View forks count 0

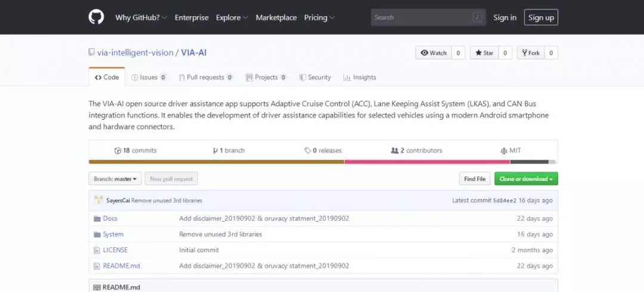pos(551,53)
